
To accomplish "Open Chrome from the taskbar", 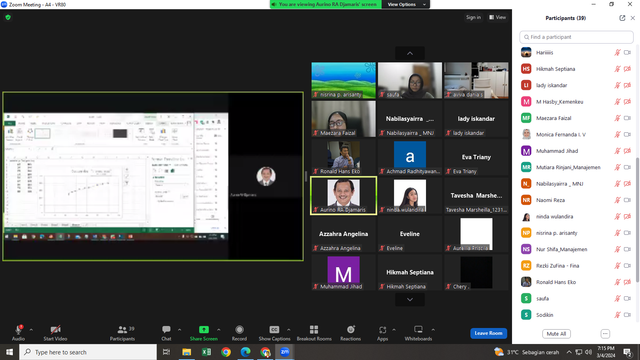I will tap(226, 352).
